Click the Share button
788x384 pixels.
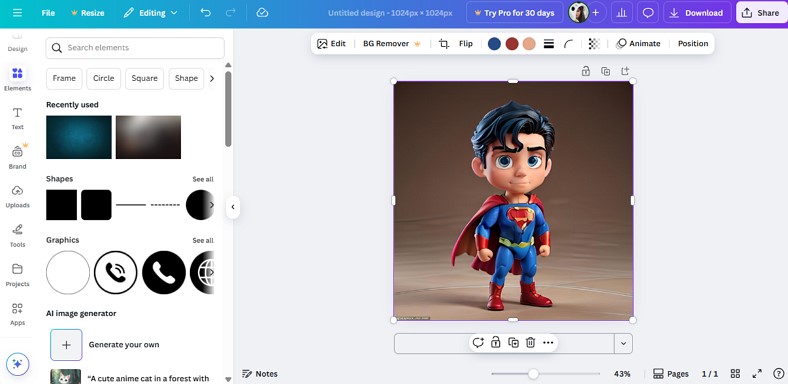click(761, 13)
